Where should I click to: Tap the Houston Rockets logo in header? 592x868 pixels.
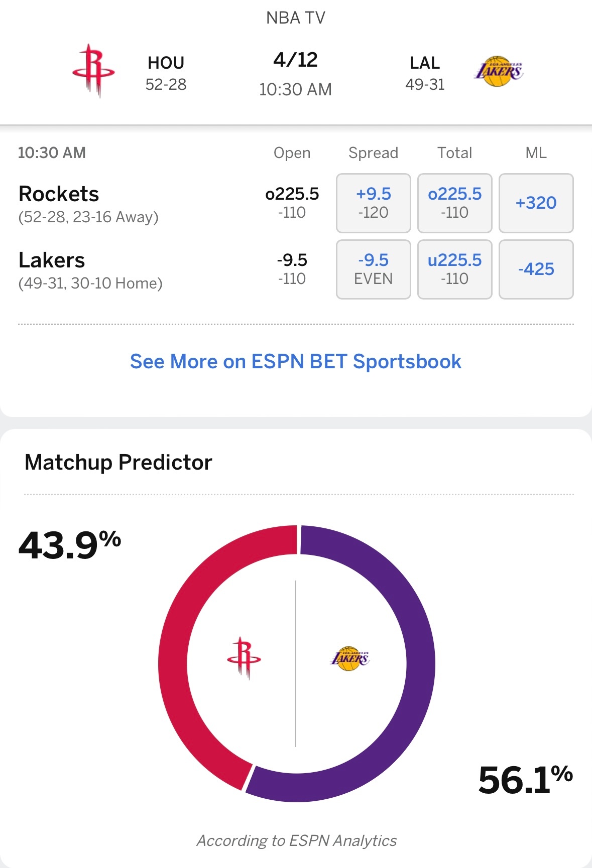pos(93,71)
